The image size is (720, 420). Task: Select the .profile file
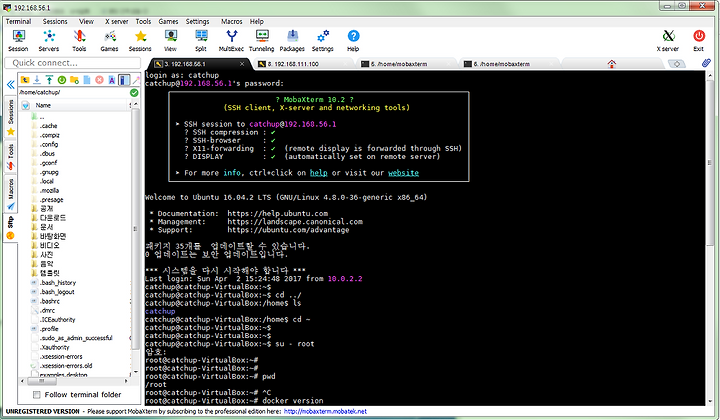(x=49, y=329)
